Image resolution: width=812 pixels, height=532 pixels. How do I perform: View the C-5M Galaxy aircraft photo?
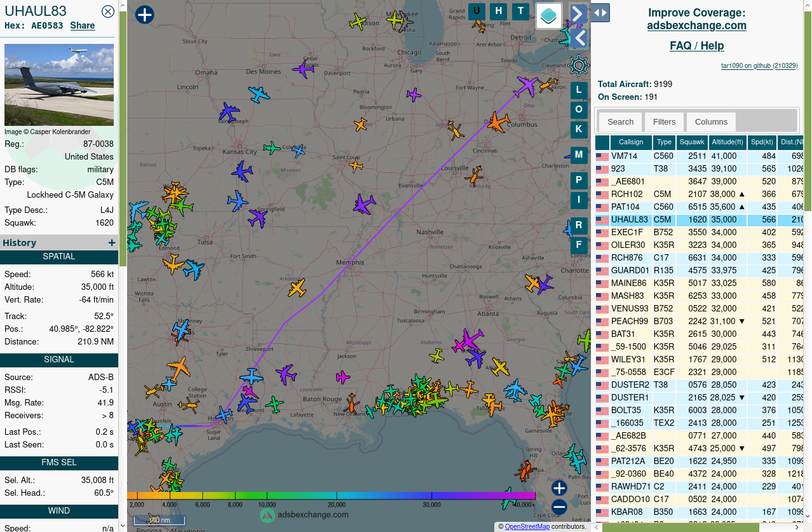59,85
